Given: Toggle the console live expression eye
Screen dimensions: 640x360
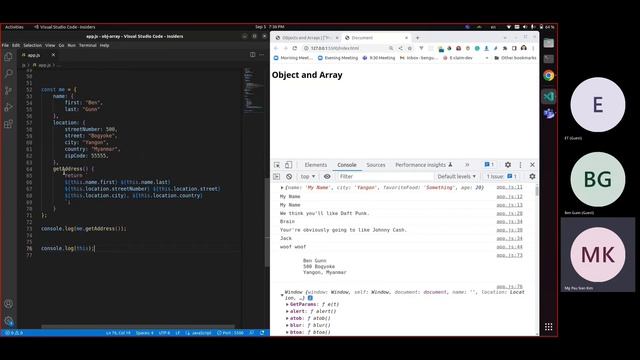Looking at the screenshot, I should 327,177.
